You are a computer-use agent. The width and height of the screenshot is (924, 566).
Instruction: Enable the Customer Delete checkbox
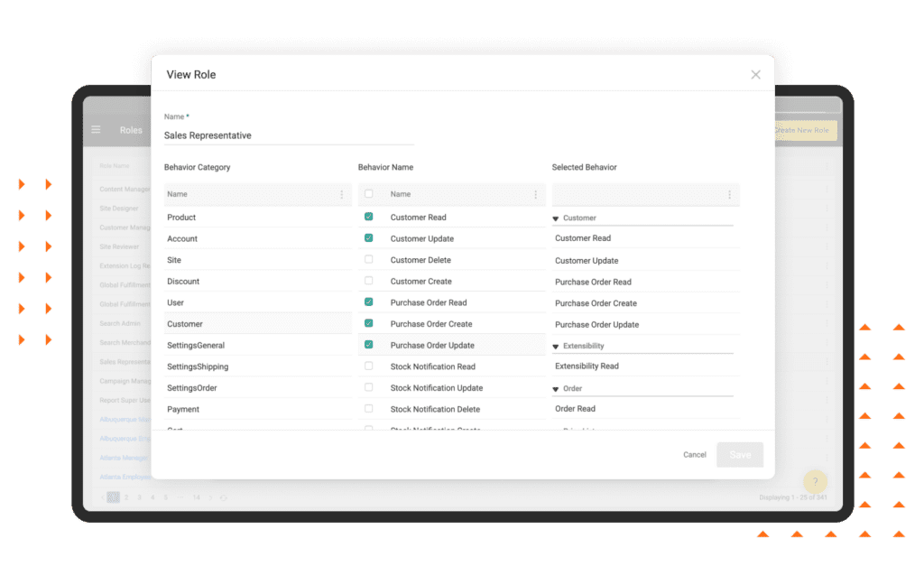(x=369, y=259)
